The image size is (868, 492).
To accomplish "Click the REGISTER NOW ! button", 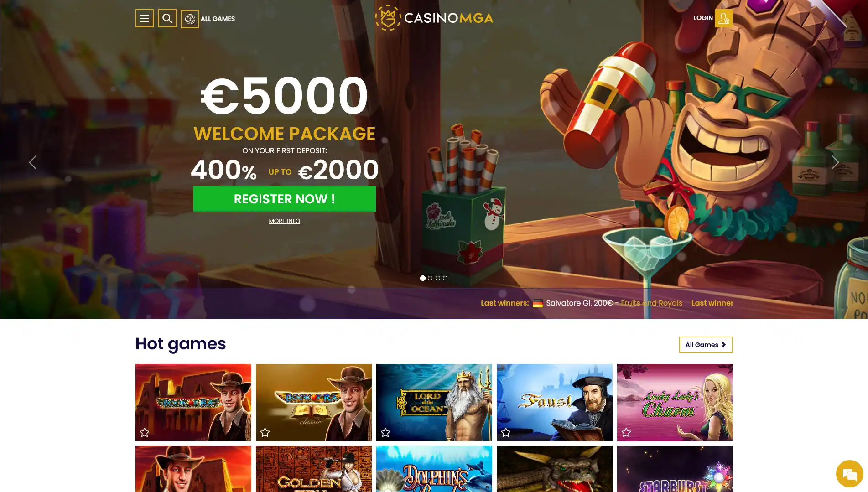I will 285,199.
